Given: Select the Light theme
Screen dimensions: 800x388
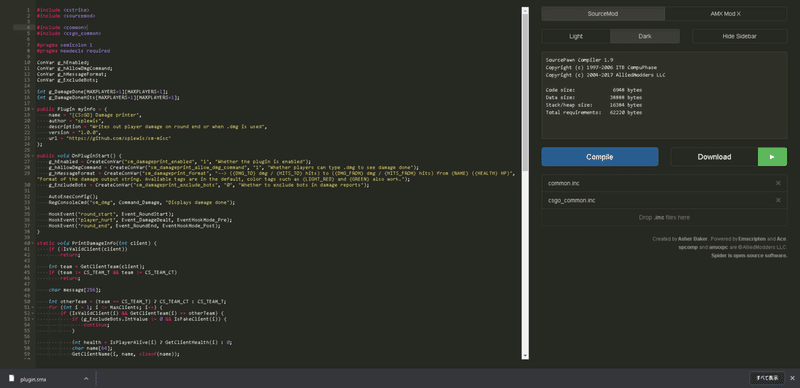Looking at the screenshot, I should tap(576, 36).
